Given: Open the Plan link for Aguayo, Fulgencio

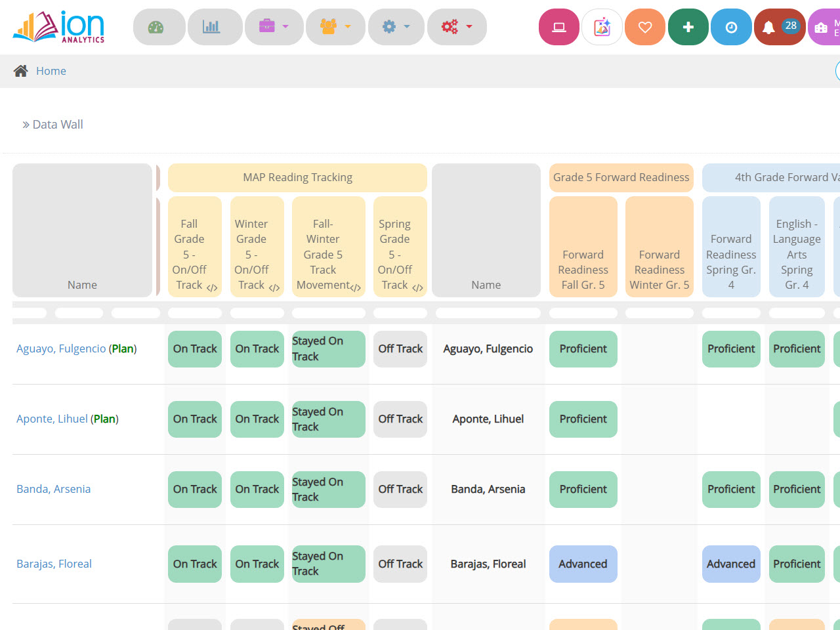Looking at the screenshot, I should (123, 348).
